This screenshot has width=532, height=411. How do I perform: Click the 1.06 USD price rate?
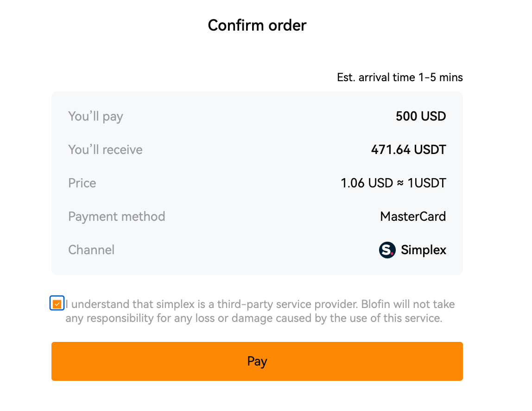point(367,183)
